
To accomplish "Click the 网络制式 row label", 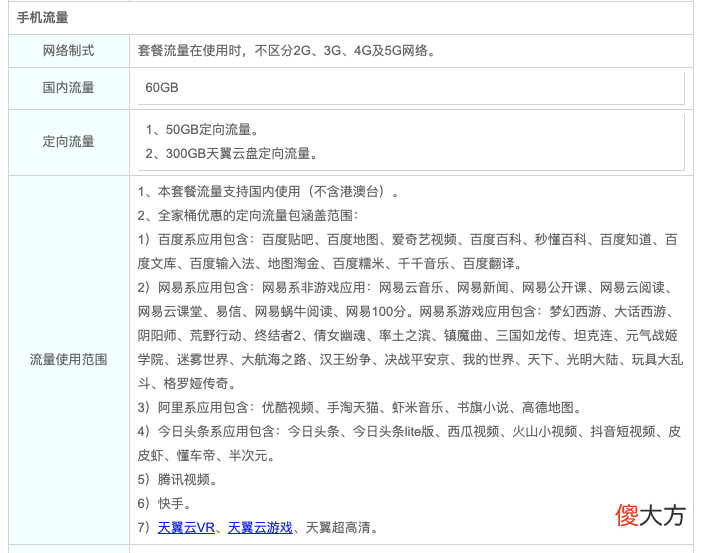I will tap(68, 51).
